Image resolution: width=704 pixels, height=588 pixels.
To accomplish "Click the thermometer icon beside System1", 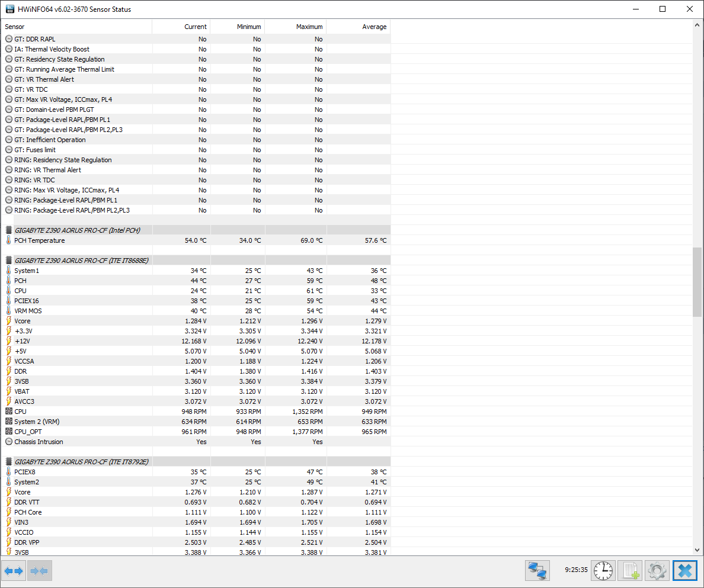I will pyautogui.click(x=8, y=271).
